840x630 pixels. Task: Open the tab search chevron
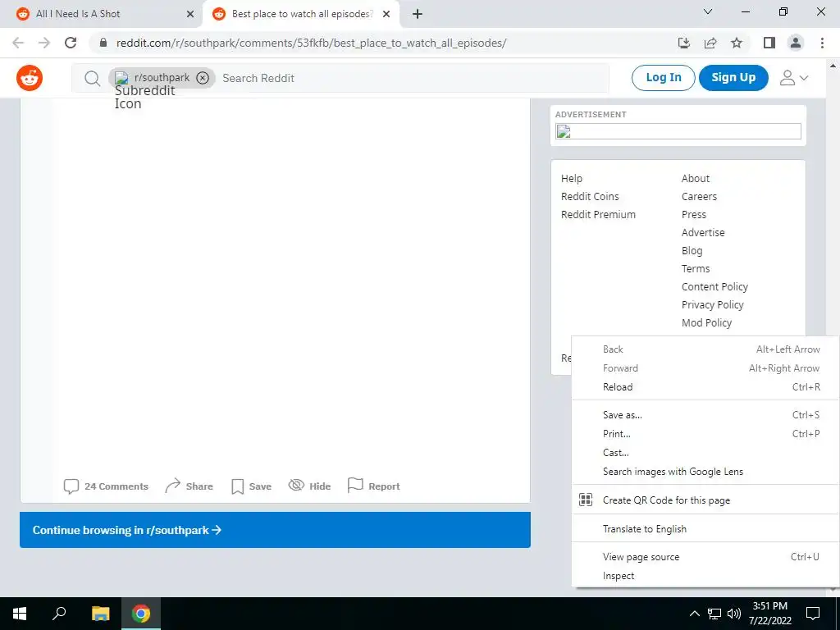tap(708, 11)
